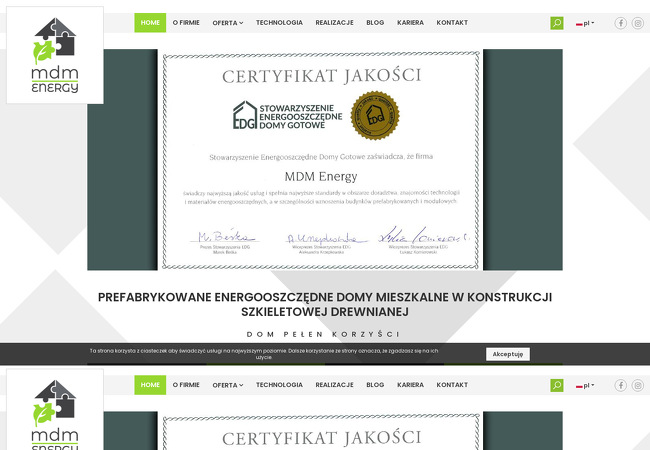Select the cookie notice text in dark bar

click(264, 354)
